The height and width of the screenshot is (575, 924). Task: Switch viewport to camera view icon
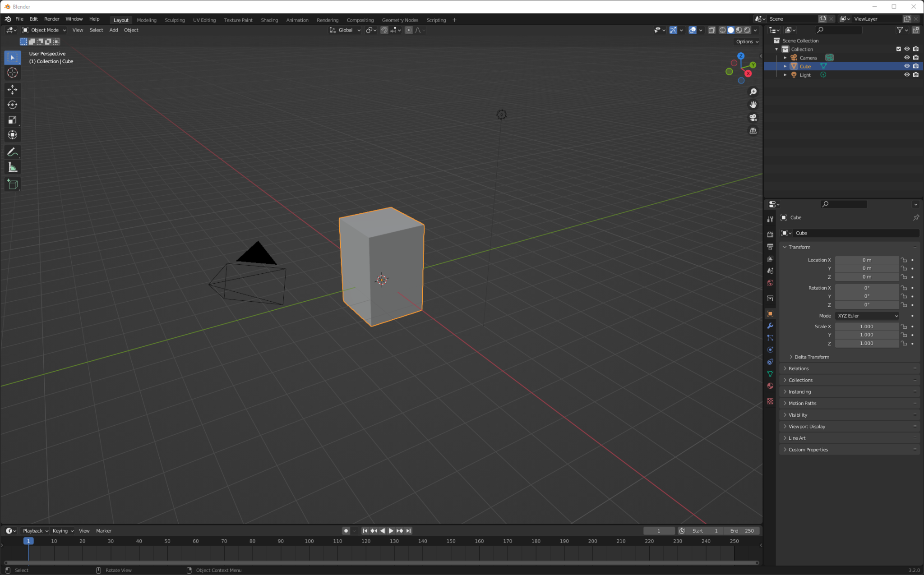click(x=753, y=118)
